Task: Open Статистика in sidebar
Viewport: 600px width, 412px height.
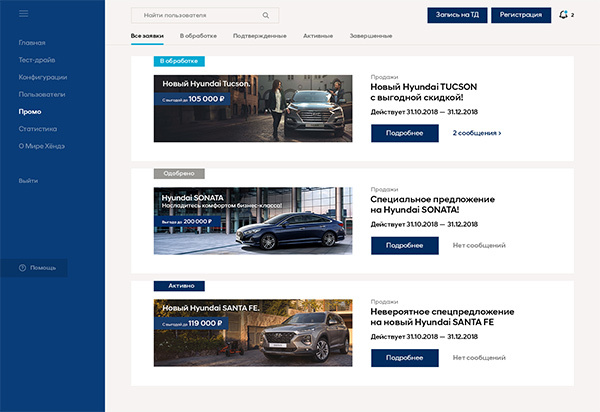Action: click(38, 129)
